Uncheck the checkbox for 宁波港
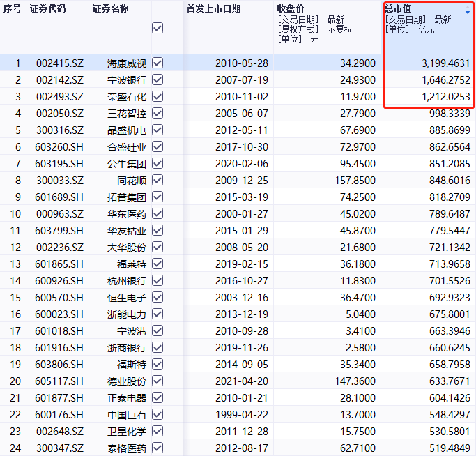The width and height of the screenshot is (476, 456). 158,330
